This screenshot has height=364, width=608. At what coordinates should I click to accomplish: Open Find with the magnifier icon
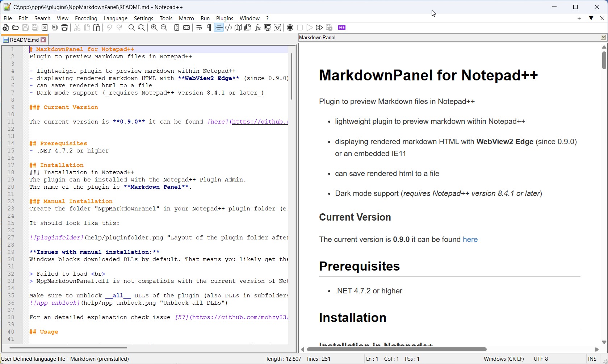tap(132, 28)
